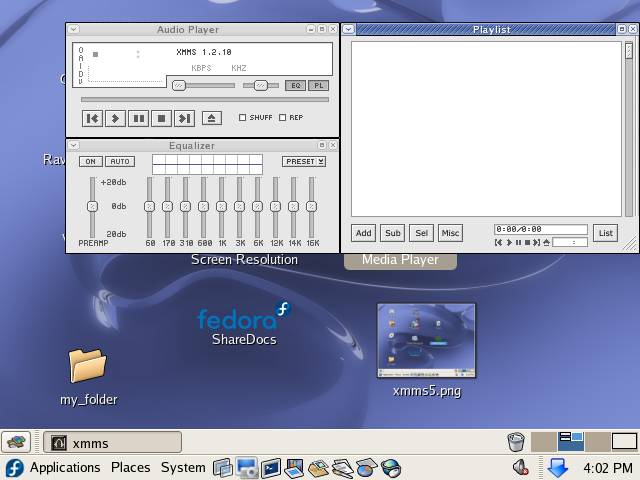Stop playback with the Stop button
This screenshot has height=480, width=640.
[161, 118]
